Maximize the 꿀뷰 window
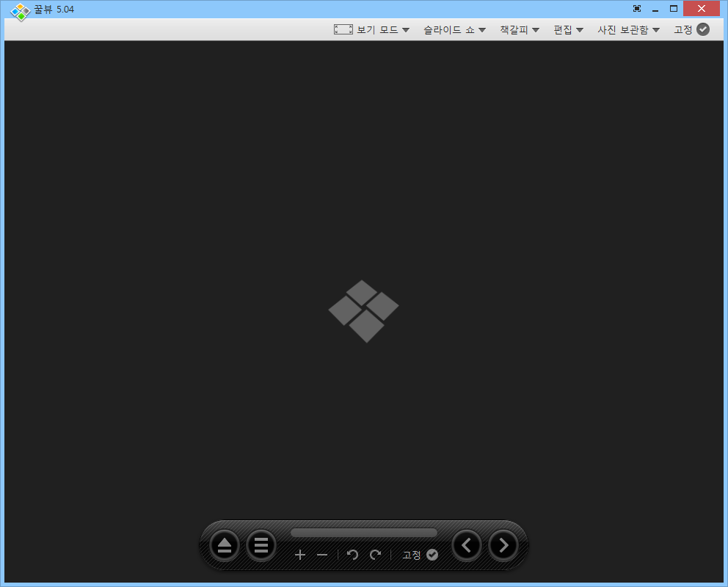This screenshot has height=587, width=728. [674, 9]
